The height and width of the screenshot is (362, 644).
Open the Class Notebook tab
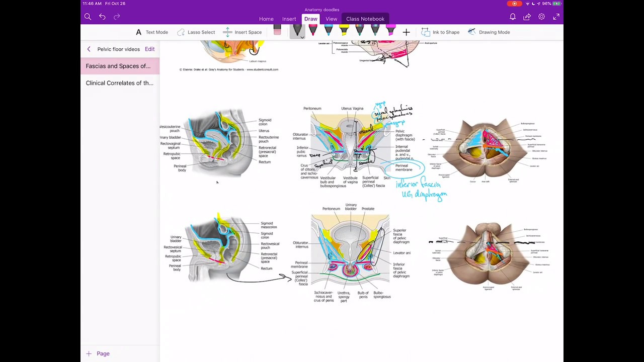(x=365, y=19)
